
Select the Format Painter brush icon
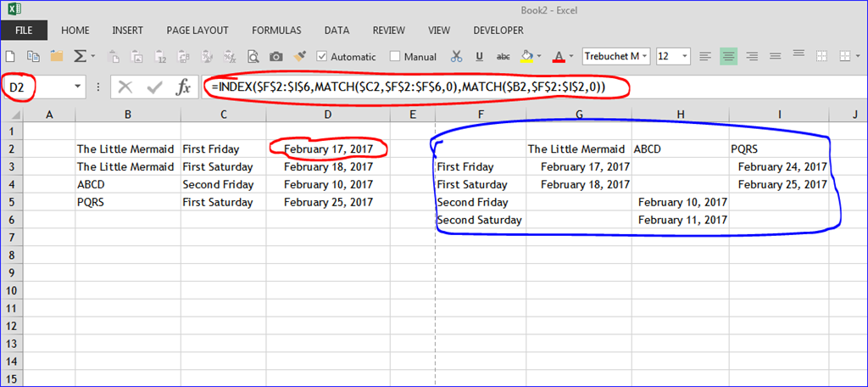[299, 56]
